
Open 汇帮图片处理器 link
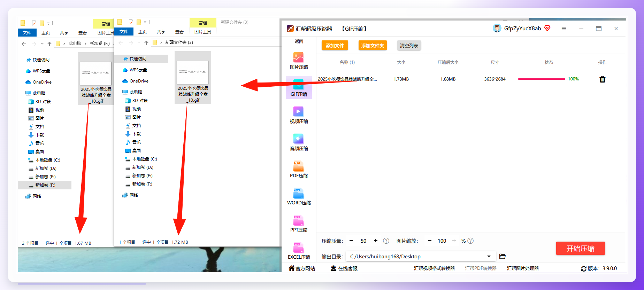(523, 268)
